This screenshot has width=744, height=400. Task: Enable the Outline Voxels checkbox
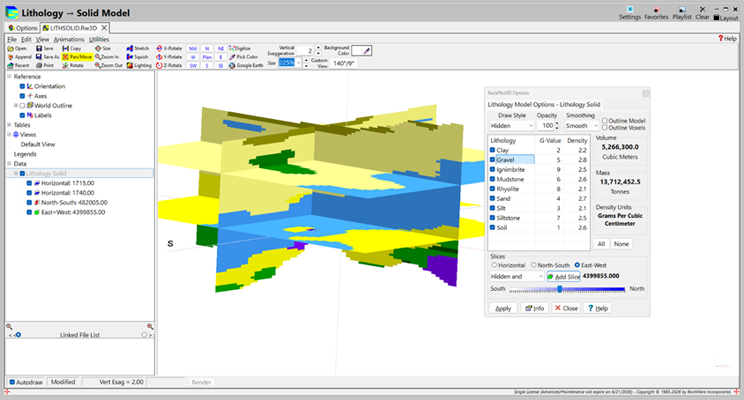click(604, 128)
